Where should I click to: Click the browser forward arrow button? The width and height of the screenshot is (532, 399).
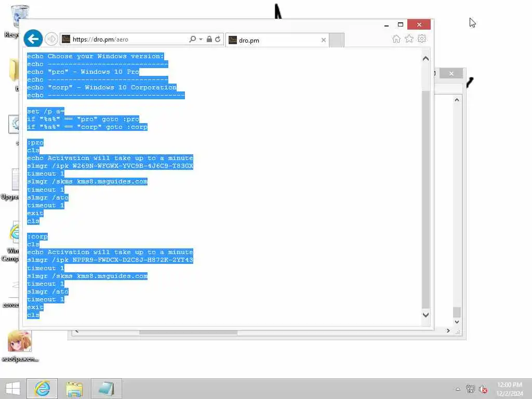click(x=51, y=39)
